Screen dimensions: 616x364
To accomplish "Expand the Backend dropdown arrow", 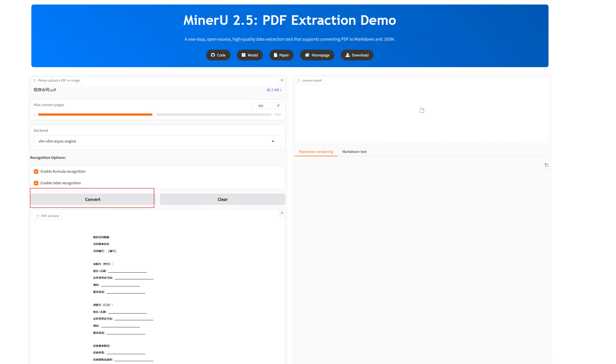I will point(273,141).
